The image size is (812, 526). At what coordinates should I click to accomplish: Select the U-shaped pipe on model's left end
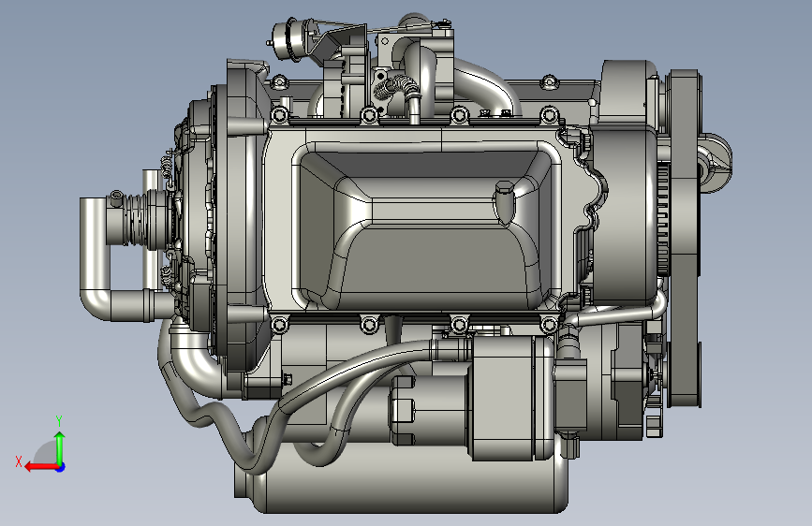click(x=125, y=257)
